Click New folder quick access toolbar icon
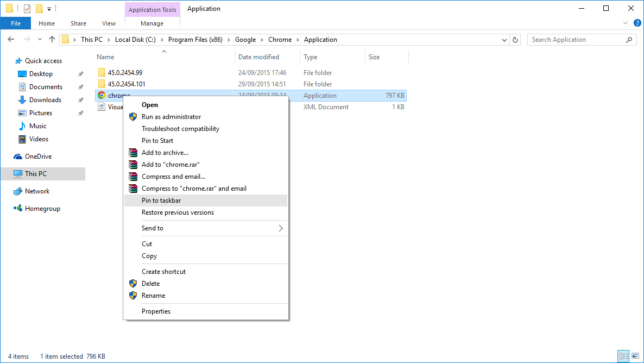The width and height of the screenshot is (644, 363). [x=40, y=8]
